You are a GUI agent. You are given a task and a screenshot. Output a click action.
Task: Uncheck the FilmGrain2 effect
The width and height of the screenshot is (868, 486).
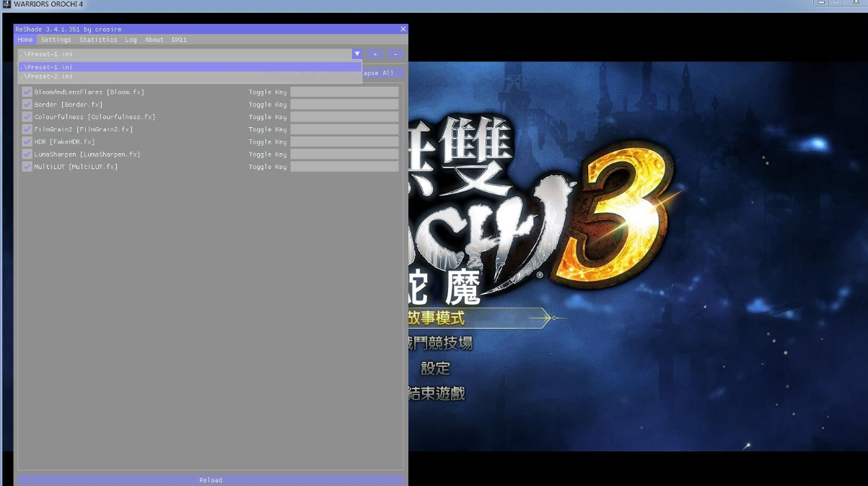pyautogui.click(x=27, y=129)
